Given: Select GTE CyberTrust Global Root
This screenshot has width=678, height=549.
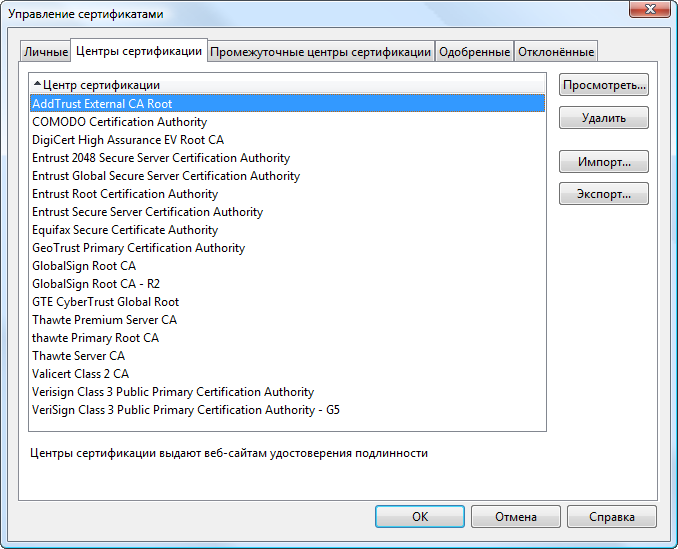Looking at the screenshot, I should (288, 302).
